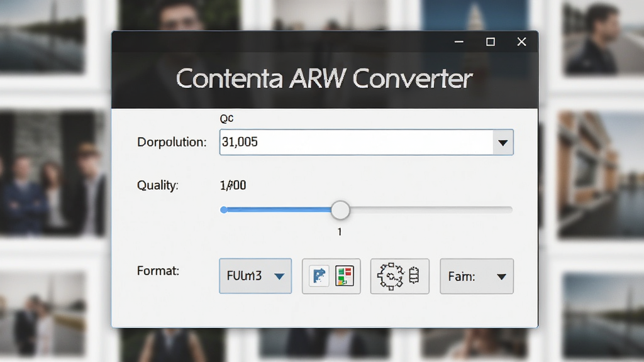Click the Quality slider's blue left end

[224, 210]
